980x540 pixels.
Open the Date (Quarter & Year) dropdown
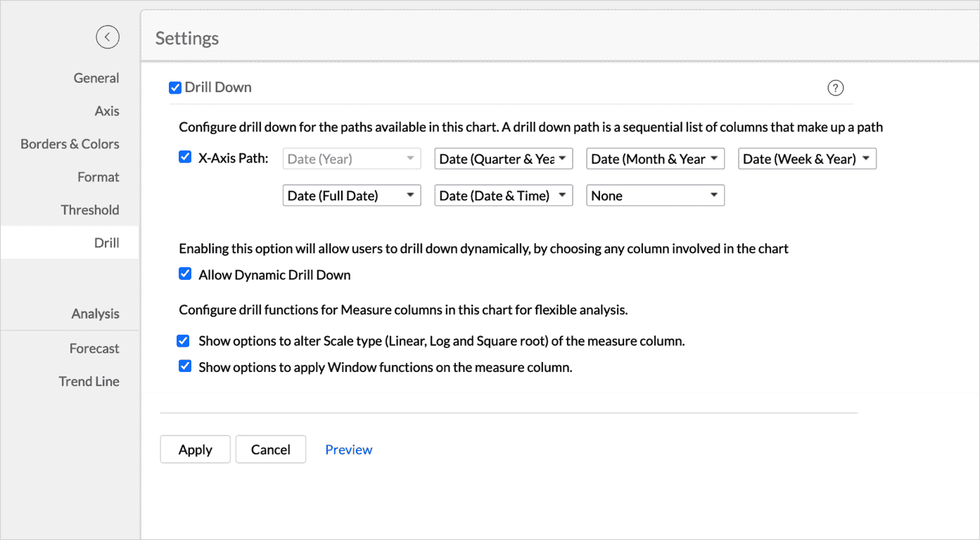pyautogui.click(x=504, y=159)
